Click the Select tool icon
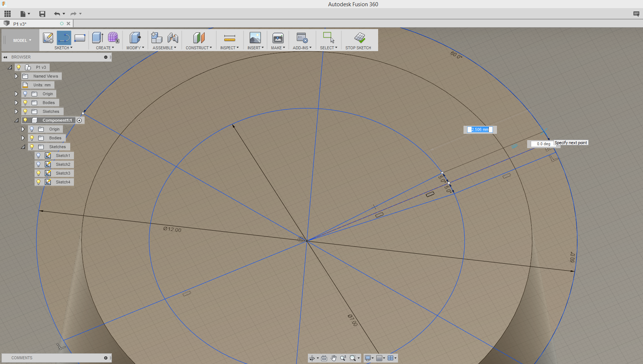Image resolution: width=643 pixels, height=364 pixels. 328,38
